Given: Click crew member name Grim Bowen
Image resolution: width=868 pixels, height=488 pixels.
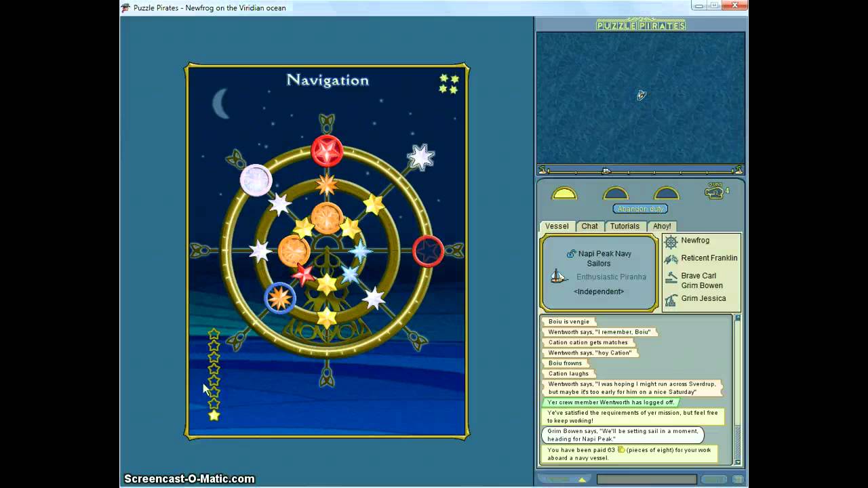Looking at the screenshot, I should pos(702,285).
